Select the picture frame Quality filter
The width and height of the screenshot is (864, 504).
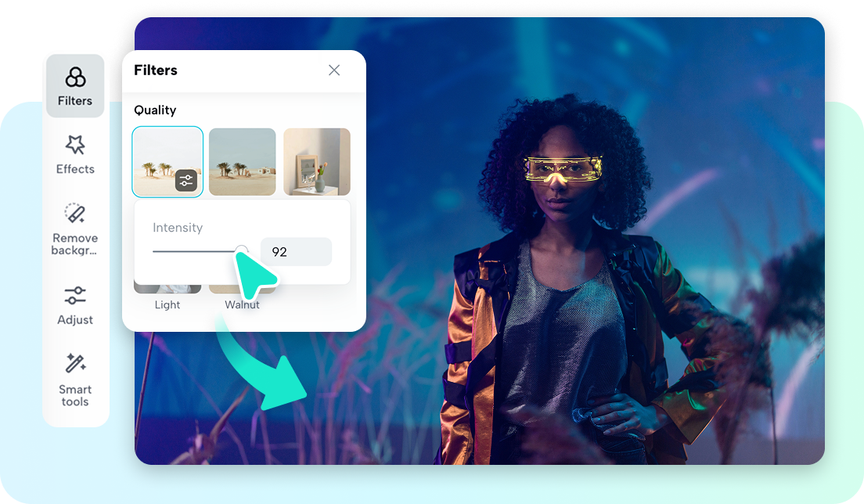tap(317, 161)
